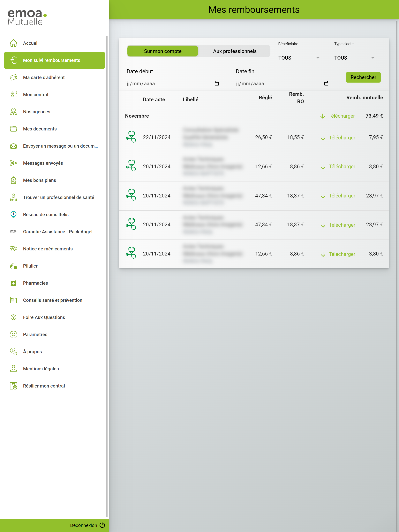The height and width of the screenshot is (532, 399).
Task: Click the Novembre total 73,49 €
Action: click(374, 116)
